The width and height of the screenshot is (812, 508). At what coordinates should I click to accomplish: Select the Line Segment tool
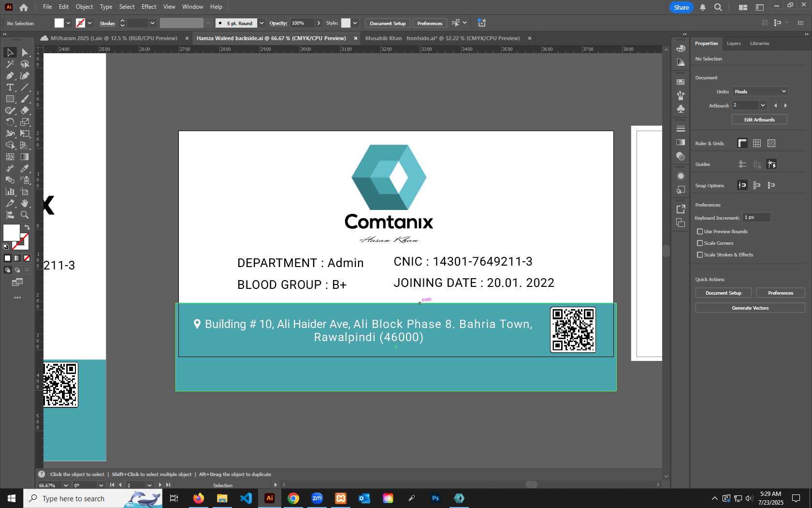click(x=25, y=87)
